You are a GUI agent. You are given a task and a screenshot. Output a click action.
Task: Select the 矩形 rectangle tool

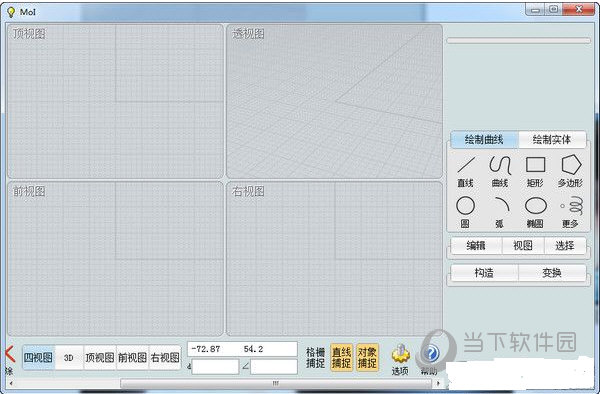pos(535,171)
